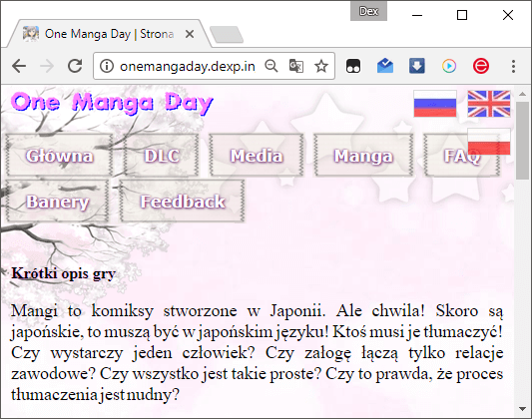Open the DLC menu page
Image resolution: width=532 pixels, height=419 pixels.
162,156
